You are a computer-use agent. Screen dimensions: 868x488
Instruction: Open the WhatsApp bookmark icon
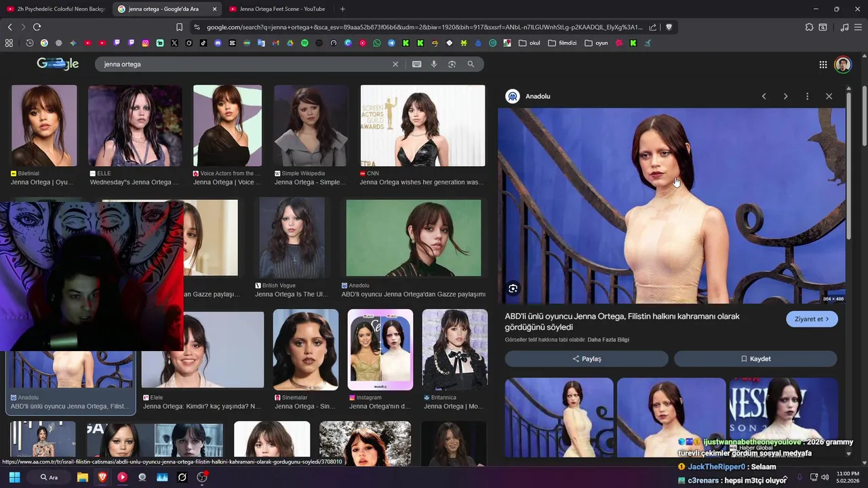click(377, 43)
